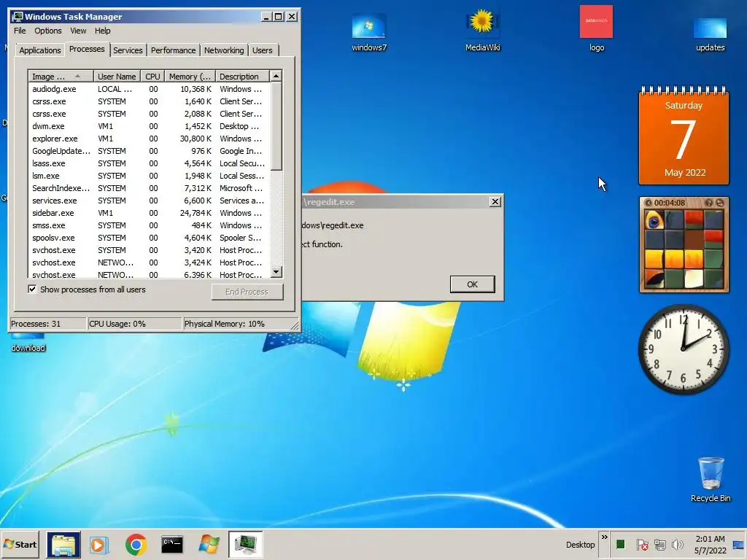Select the lsm.exe process row
Screen dimensions: 747x560
coord(149,176)
